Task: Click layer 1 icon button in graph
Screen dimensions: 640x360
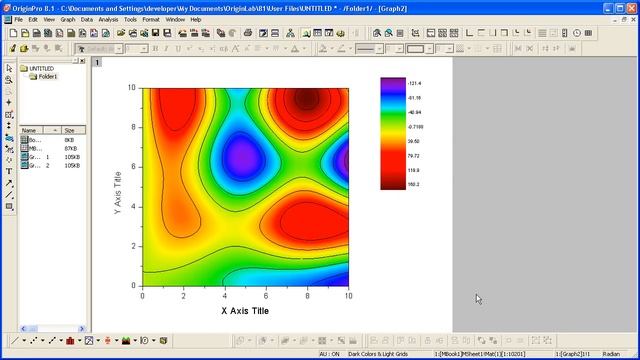Action: pos(97,62)
